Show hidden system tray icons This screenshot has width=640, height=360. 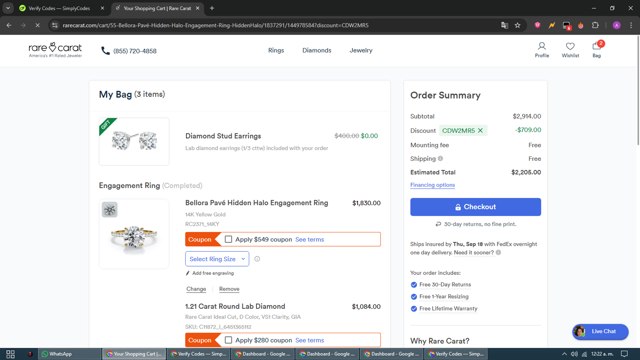click(x=564, y=354)
